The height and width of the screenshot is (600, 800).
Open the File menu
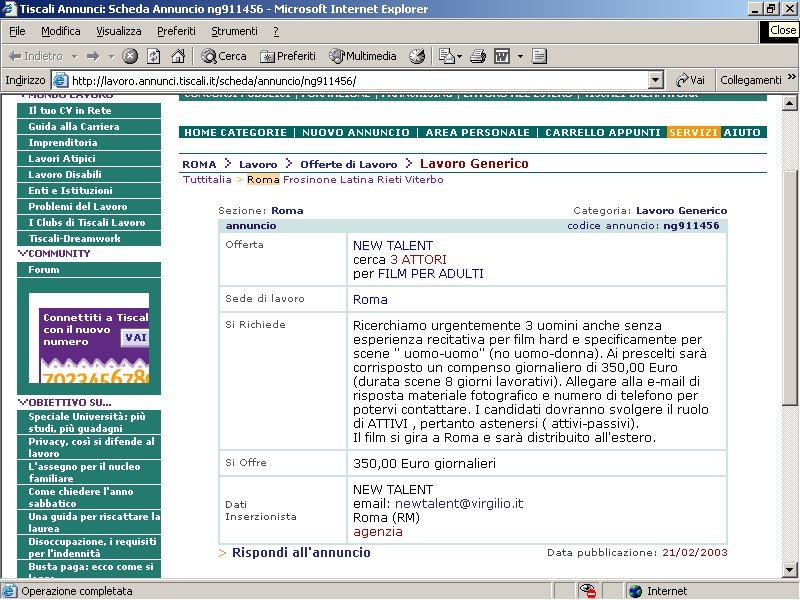[17, 31]
